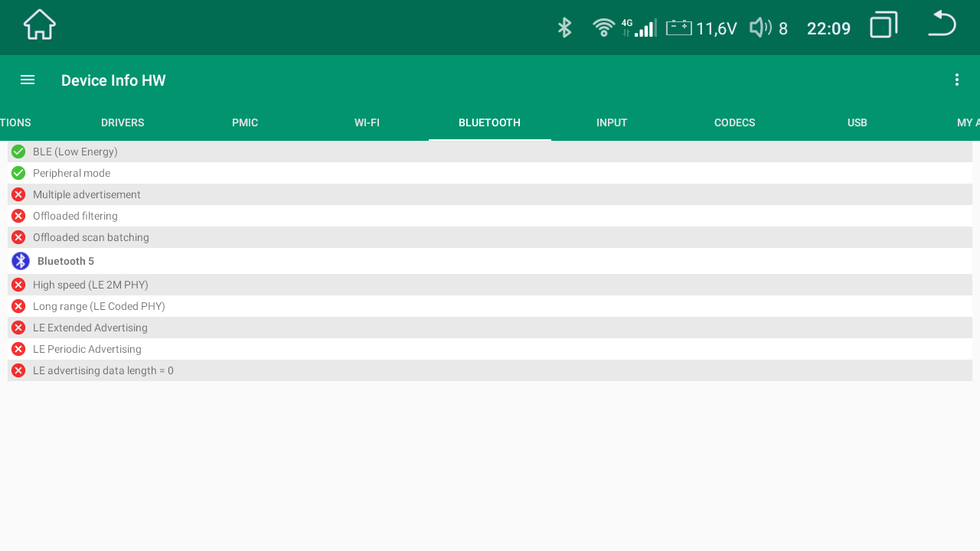Tap the 4G cellular signal icon
980x551 pixels.
click(x=639, y=28)
